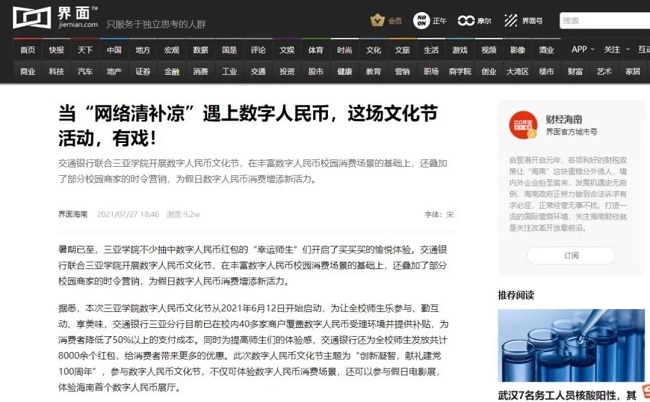Viewport: 650px width, 402px height.
Task: Open the 正午 NOON icon
Action: click(421, 20)
